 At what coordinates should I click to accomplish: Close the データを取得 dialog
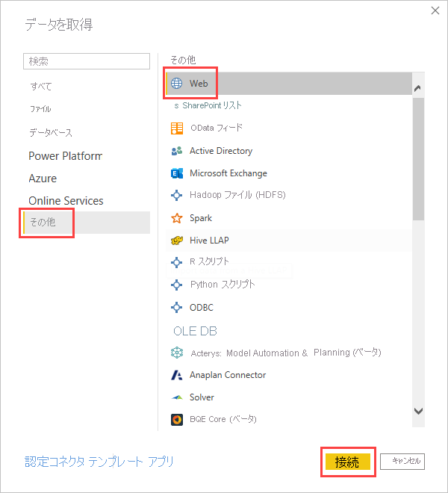pos(435,10)
